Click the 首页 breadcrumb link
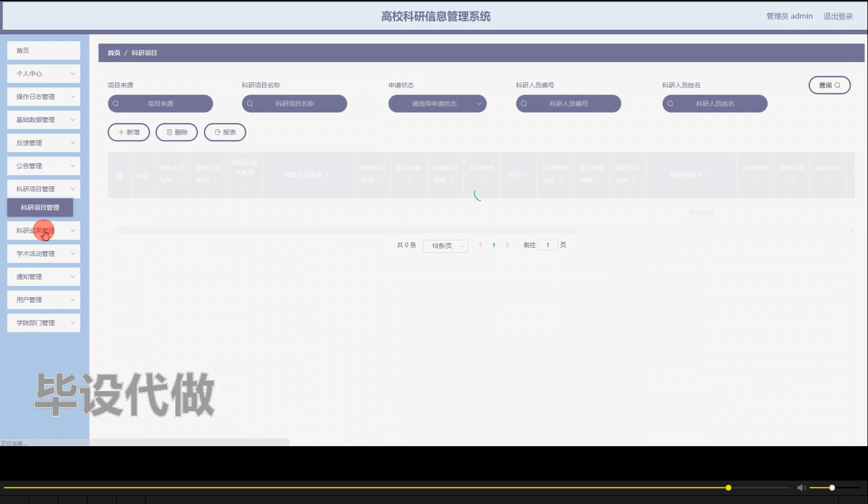 tap(113, 52)
